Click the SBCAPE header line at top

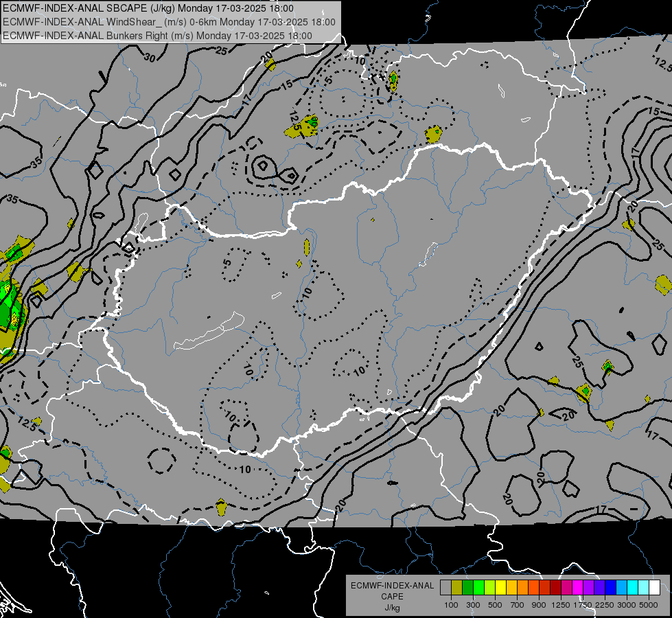click(x=148, y=8)
